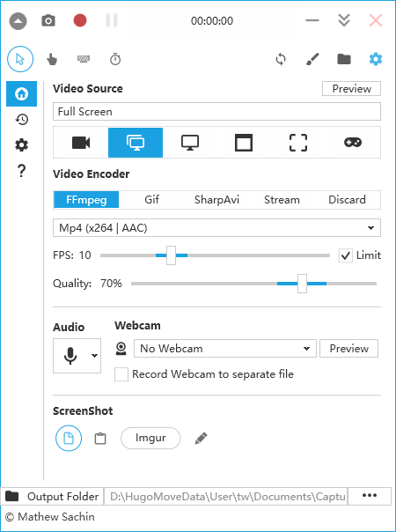This screenshot has width=396, height=532.
Task: Open the recent history sidebar icon
Action: (21, 120)
